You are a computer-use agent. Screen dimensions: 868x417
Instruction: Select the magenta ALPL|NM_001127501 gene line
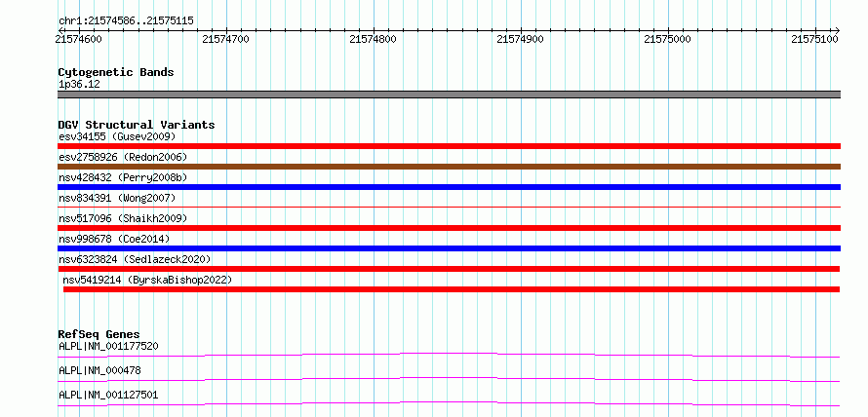(449, 403)
